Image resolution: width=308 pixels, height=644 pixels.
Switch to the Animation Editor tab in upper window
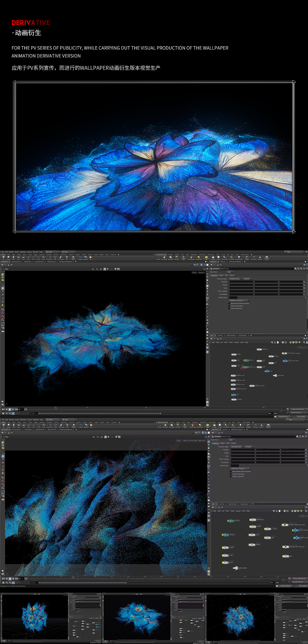[16, 262]
